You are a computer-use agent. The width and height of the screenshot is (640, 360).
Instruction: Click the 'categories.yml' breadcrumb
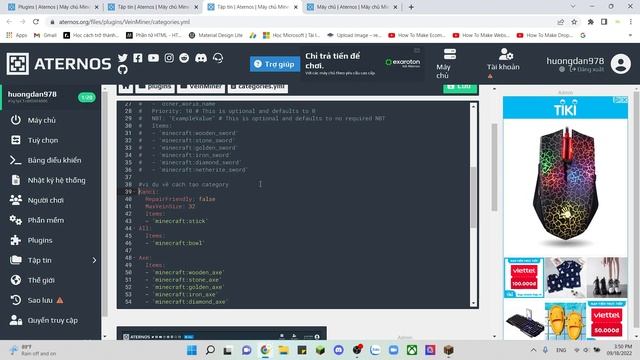click(258, 87)
